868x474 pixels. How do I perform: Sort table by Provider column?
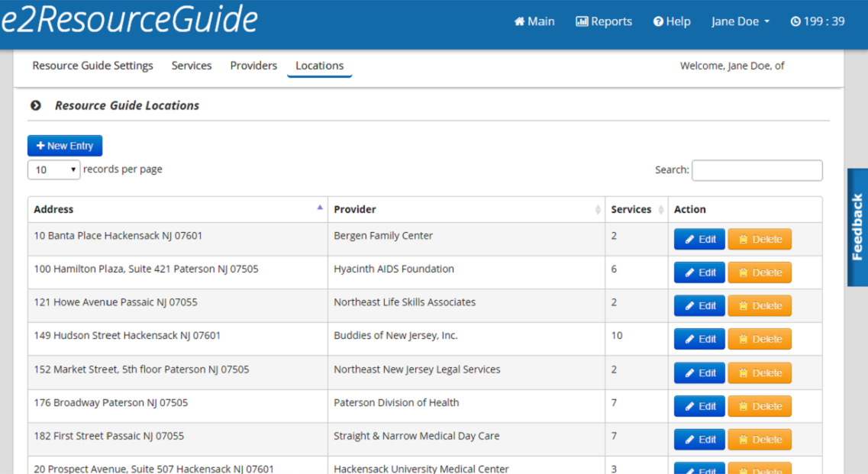(466, 209)
